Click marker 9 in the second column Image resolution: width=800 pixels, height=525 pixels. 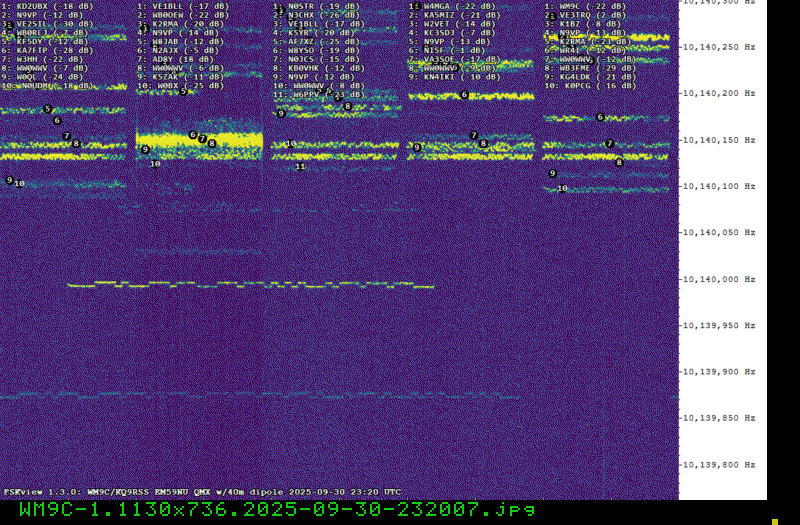[145, 150]
